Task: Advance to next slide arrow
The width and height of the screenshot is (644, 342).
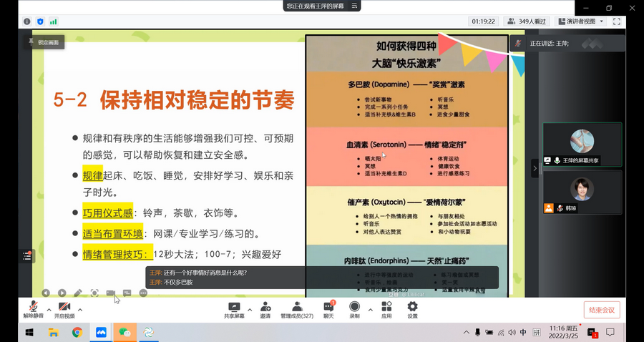Action: (62, 293)
